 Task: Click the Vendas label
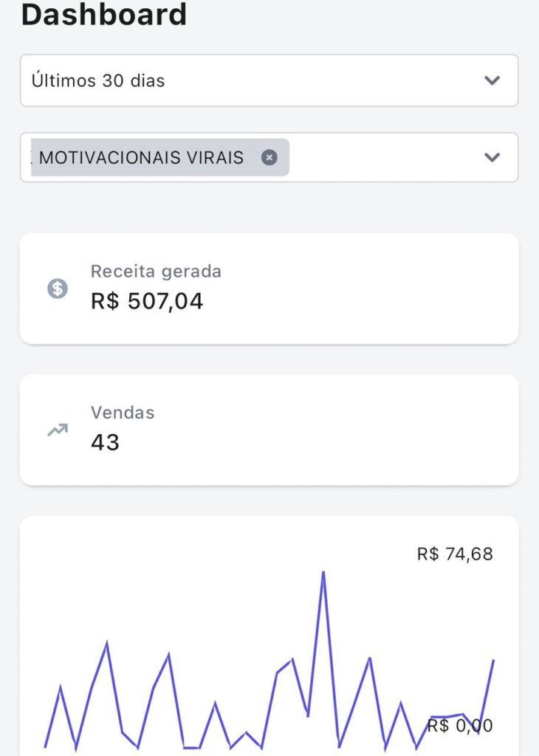click(x=123, y=412)
